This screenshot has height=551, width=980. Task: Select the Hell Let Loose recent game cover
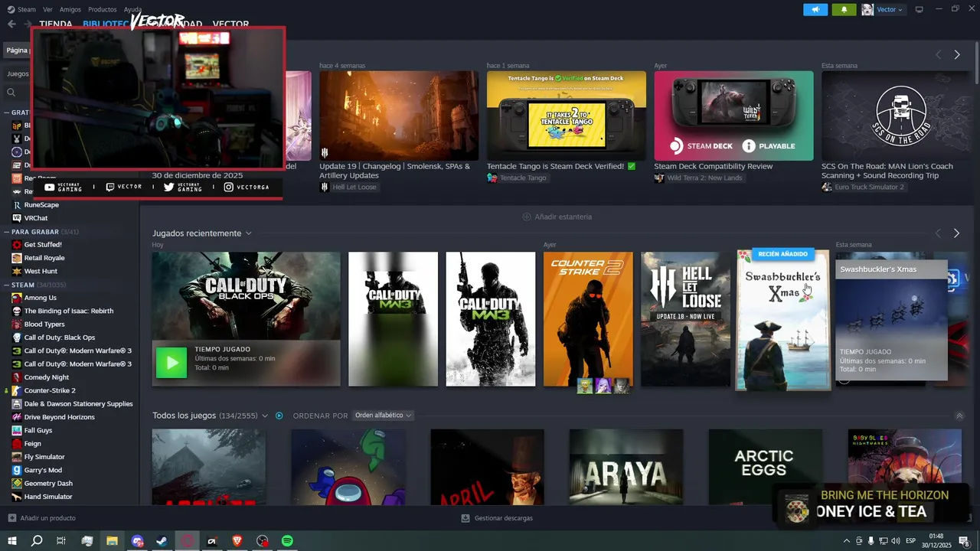685,319
